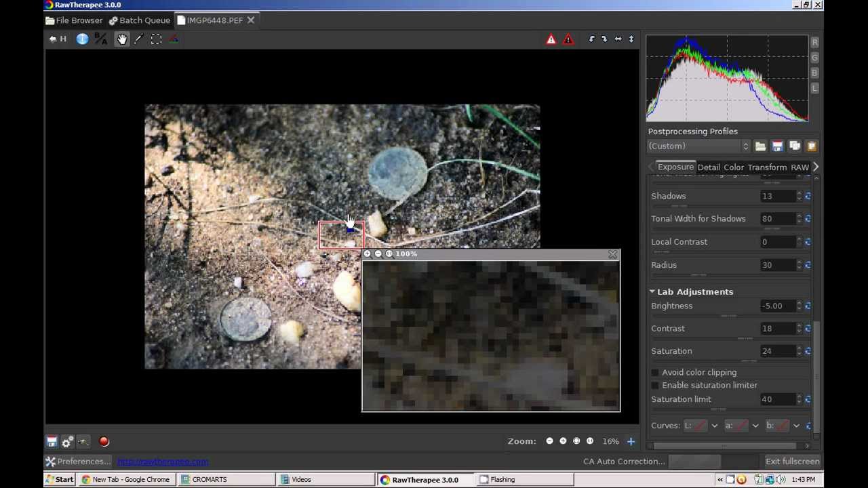Viewport: 868px width, 488px height.
Task: Paste profile from clipboard icon
Action: (811, 146)
